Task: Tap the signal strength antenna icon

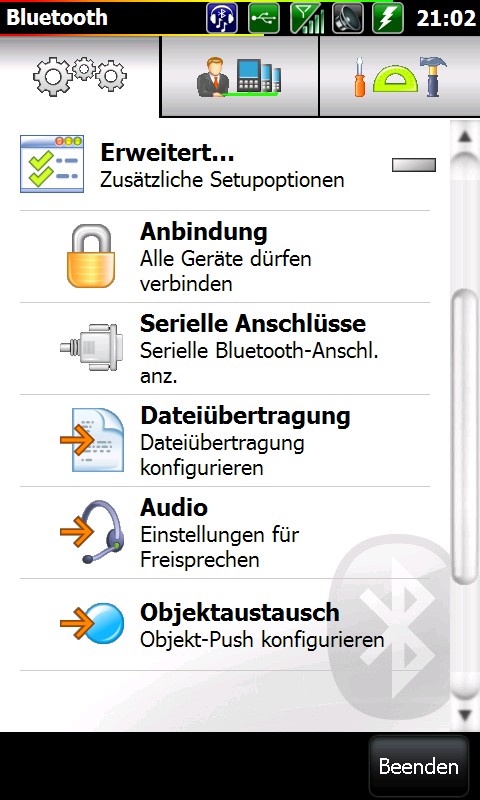Action: click(305, 18)
